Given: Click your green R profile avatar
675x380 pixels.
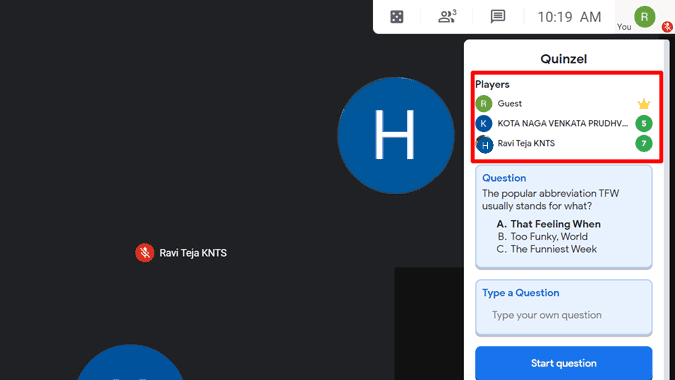Looking at the screenshot, I should click(644, 17).
